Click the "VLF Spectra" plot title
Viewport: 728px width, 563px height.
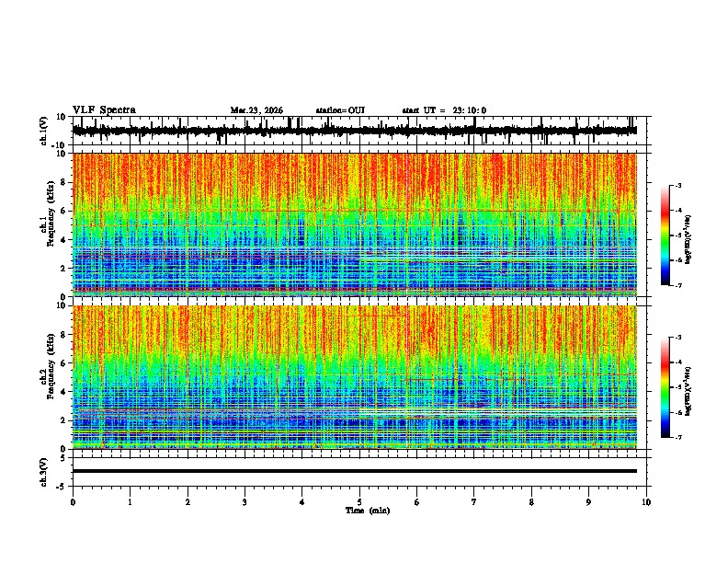[x=104, y=110]
